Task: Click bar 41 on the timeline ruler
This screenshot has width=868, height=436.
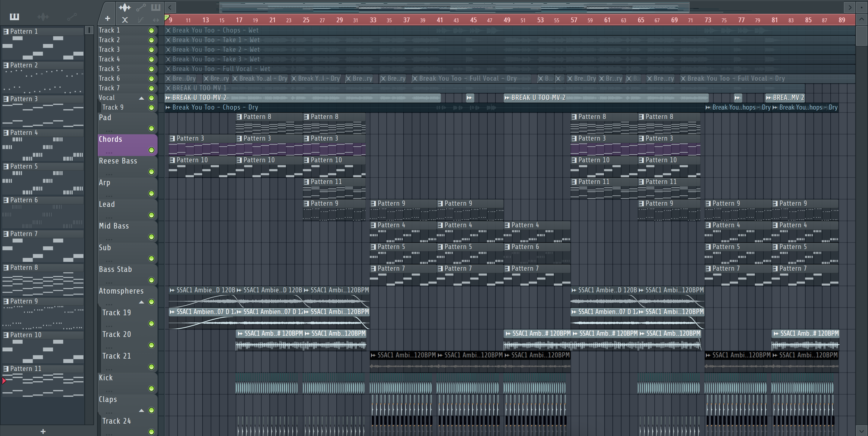Action: [440, 20]
